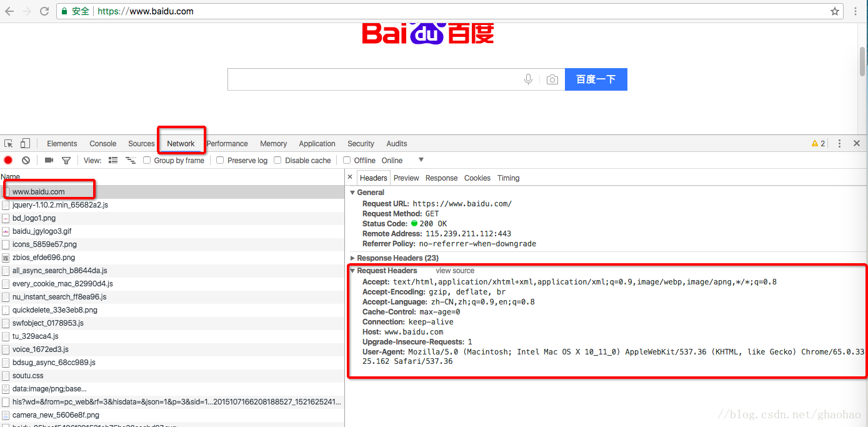
Task: Click view source link for request headers
Action: point(455,271)
